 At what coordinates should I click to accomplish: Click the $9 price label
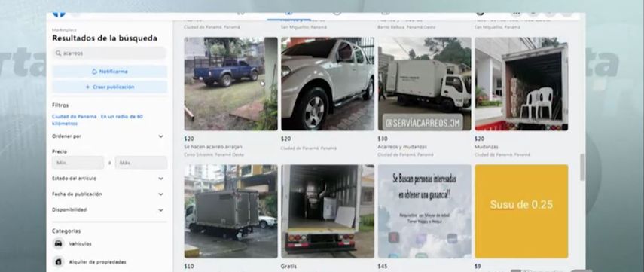[478, 267]
